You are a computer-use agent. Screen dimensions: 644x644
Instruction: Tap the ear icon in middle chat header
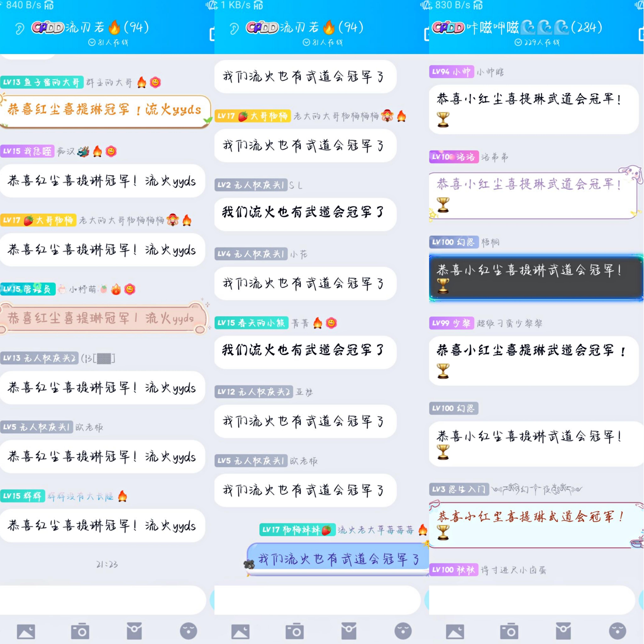click(234, 29)
